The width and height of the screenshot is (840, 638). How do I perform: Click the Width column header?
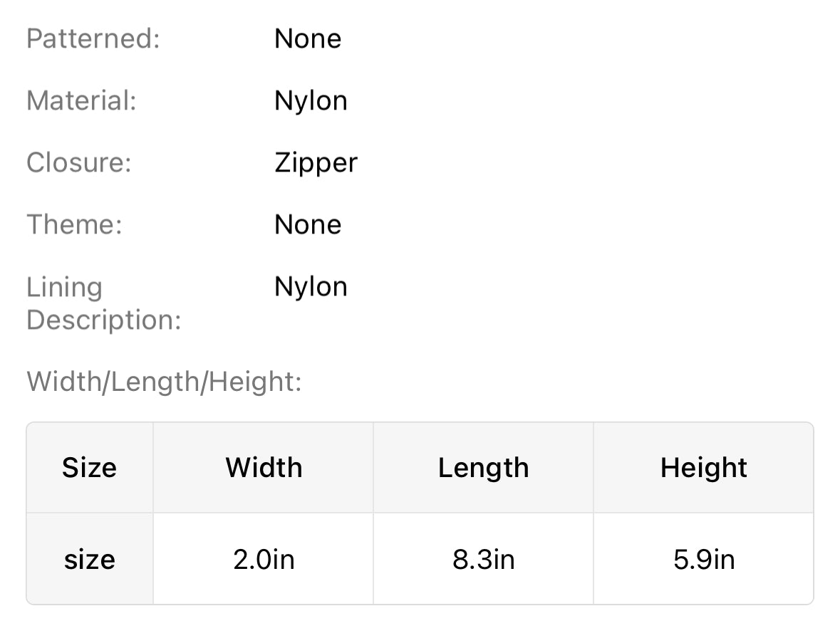264,468
